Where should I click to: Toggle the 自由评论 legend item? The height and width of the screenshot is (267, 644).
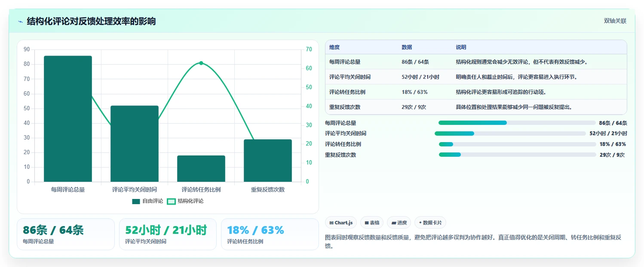147,201
